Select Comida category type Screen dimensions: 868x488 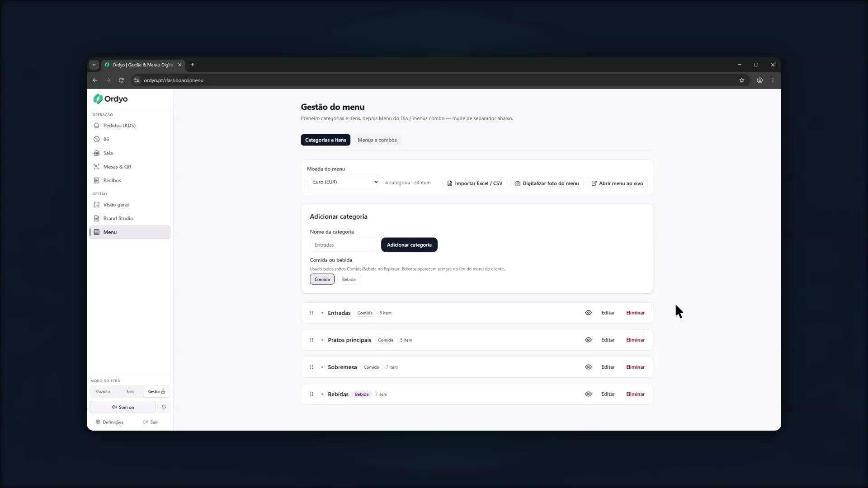pos(322,279)
